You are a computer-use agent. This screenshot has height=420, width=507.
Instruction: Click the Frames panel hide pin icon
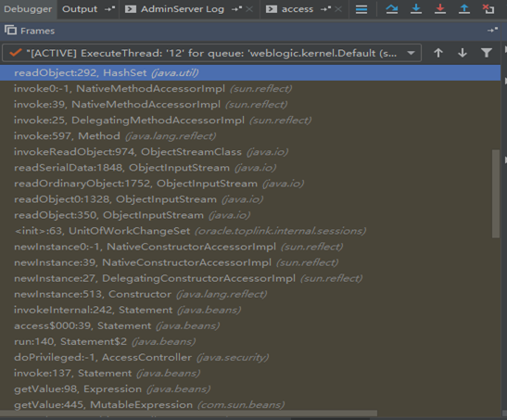(x=492, y=31)
